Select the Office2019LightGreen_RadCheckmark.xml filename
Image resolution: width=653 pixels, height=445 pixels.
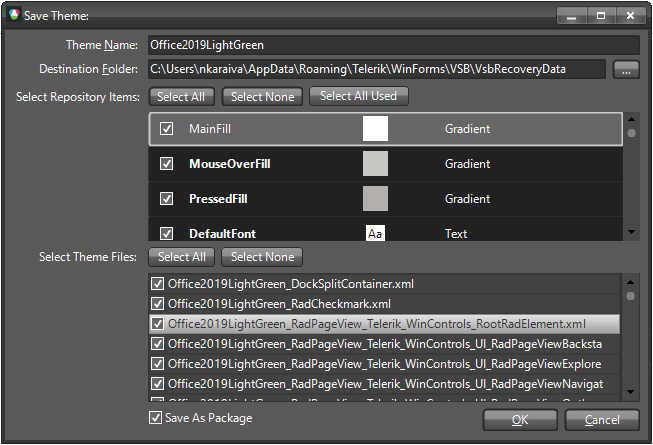279,304
